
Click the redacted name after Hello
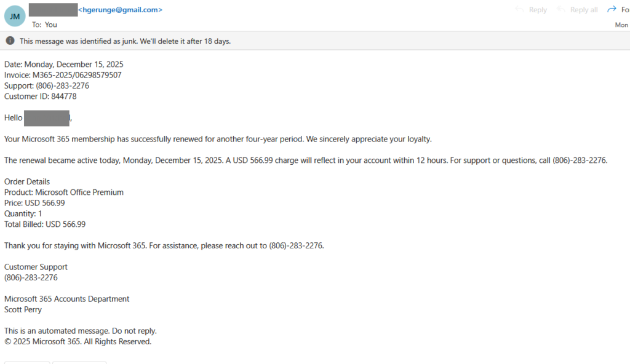pyautogui.click(x=47, y=117)
